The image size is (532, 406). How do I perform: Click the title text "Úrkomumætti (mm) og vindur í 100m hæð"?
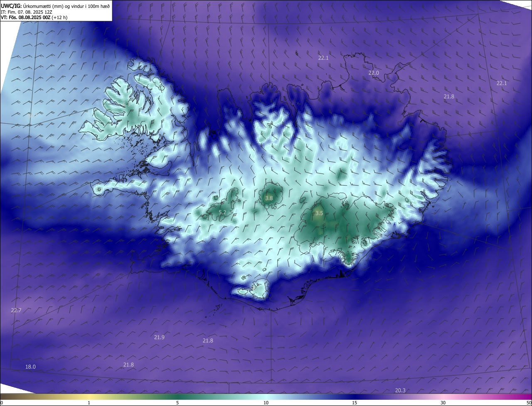point(66,6)
